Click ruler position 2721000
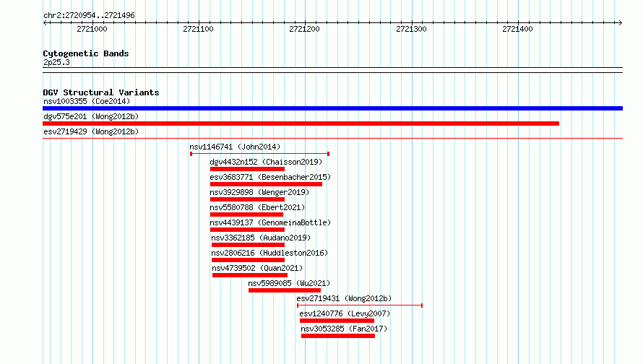 (x=92, y=29)
